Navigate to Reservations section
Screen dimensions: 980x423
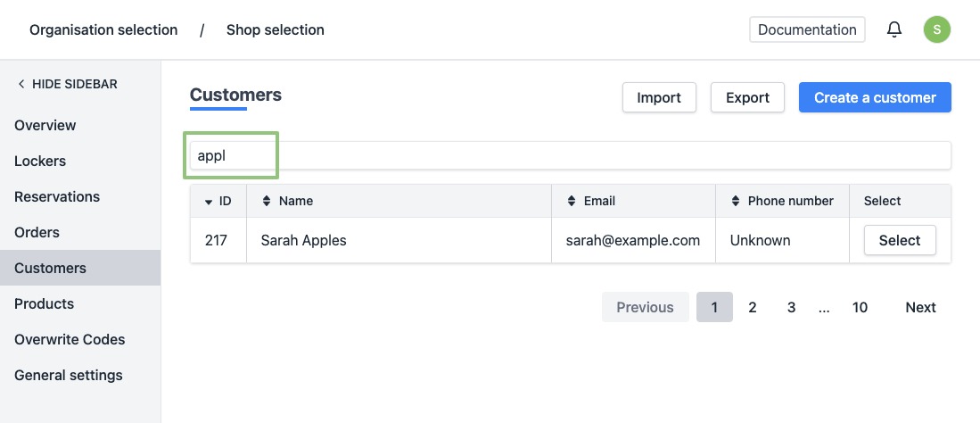point(57,196)
